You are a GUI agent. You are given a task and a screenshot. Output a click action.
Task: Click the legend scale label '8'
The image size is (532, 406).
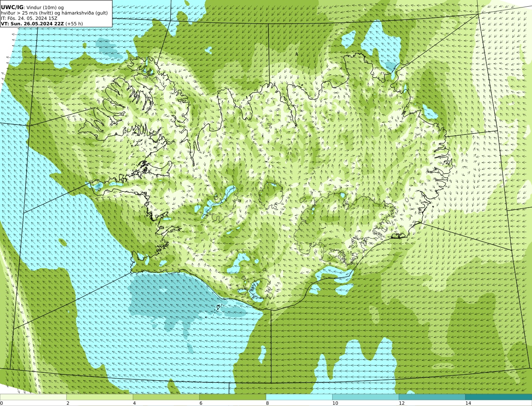click(267, 403)
